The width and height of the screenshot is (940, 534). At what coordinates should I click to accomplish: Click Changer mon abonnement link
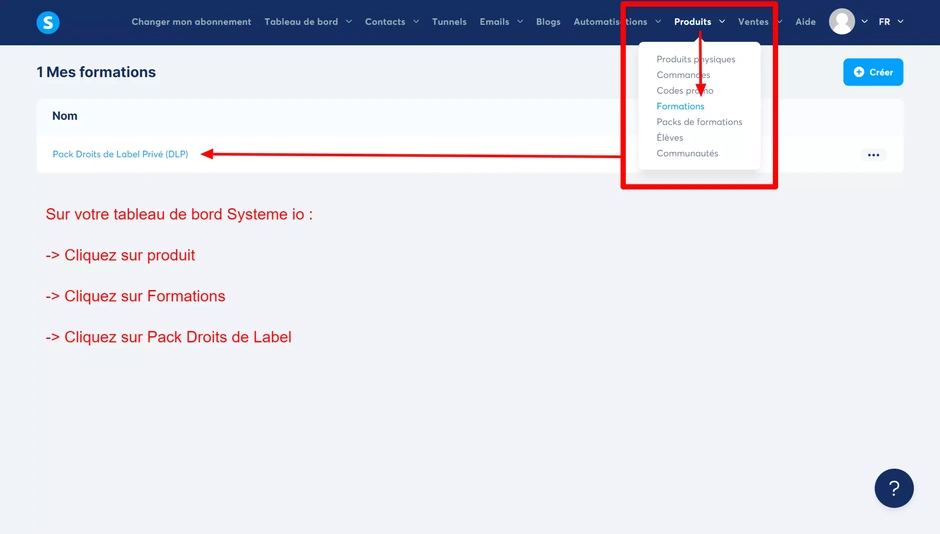pos(191,22)
